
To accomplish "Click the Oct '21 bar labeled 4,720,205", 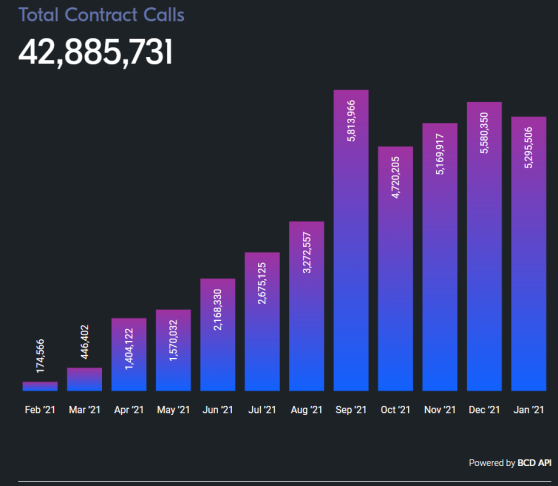I will coord(395,269).
